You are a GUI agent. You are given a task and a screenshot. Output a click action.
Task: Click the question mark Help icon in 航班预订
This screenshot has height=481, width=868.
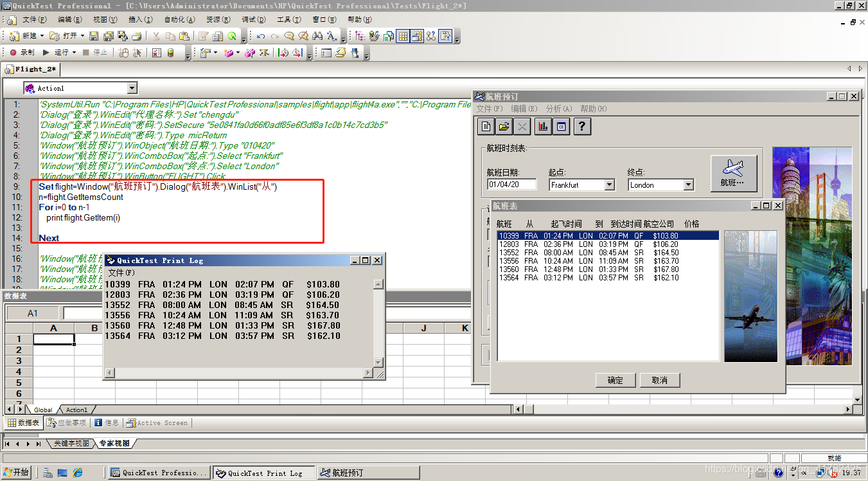(582, 127)
